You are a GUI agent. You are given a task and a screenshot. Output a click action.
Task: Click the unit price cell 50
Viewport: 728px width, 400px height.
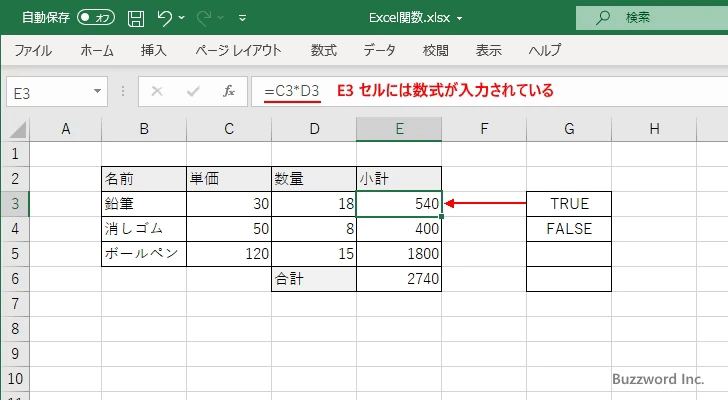229,229
